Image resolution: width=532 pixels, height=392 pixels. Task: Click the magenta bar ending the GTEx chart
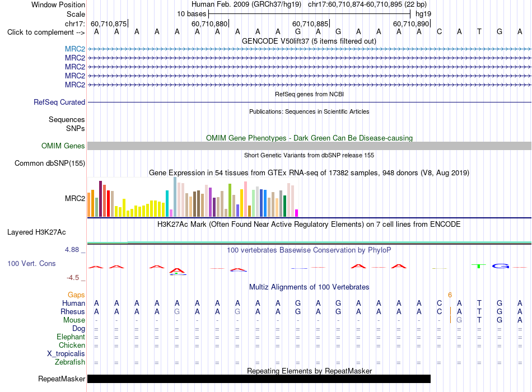coord(297,213)
